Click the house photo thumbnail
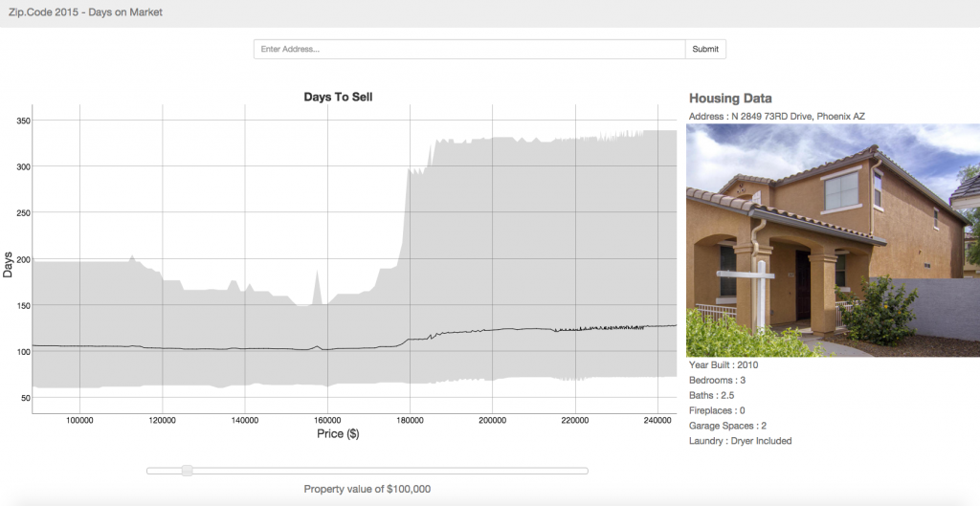 click(x=834, y=240)
